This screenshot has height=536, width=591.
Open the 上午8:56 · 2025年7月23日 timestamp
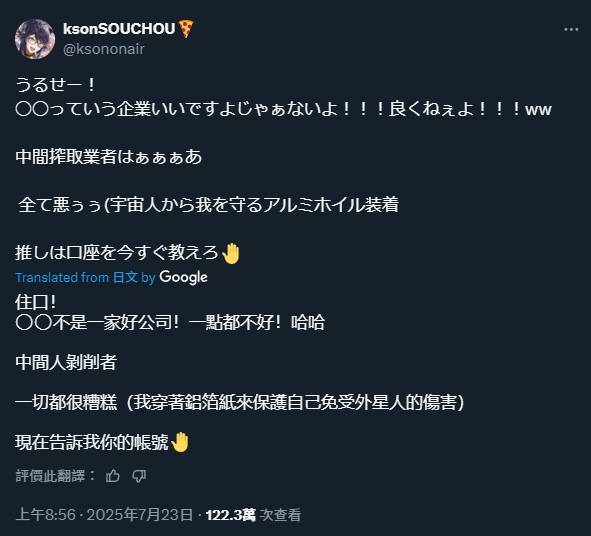[104, 515]
